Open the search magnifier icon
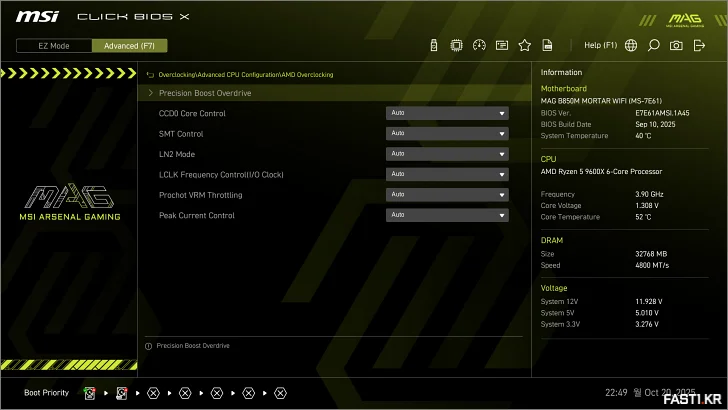Screen dimensions: 728x410 pyautogui.click(x=654, y=46)
